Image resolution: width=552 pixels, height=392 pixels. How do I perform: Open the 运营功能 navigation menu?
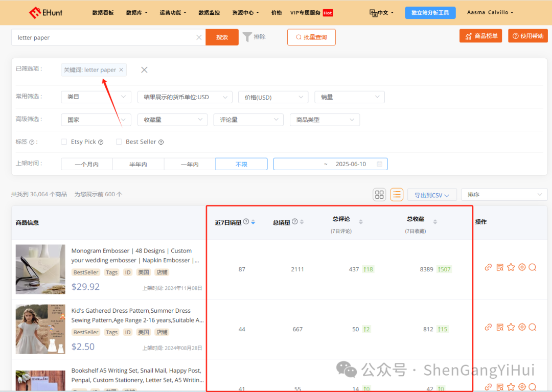click(x=173, y=13)
